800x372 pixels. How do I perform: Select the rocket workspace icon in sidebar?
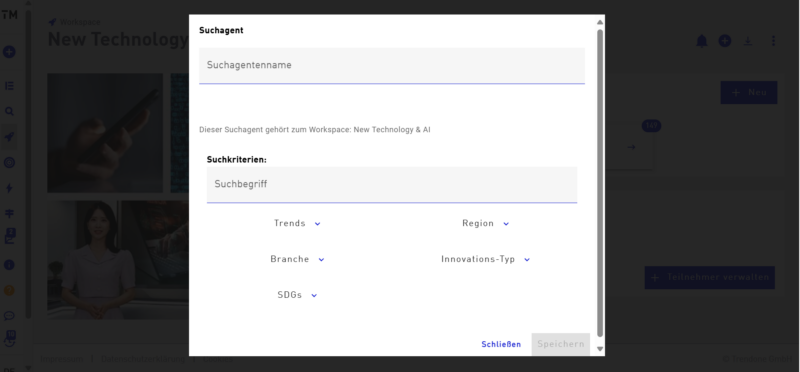click(x=9, y=137)
